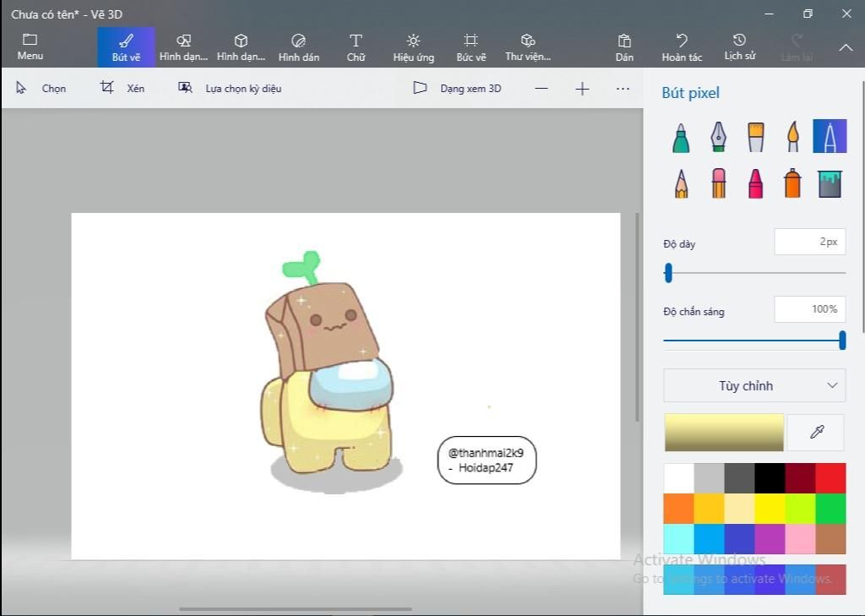Pick the bright yellow color swatch
The image size is (865, 616).
770,509
